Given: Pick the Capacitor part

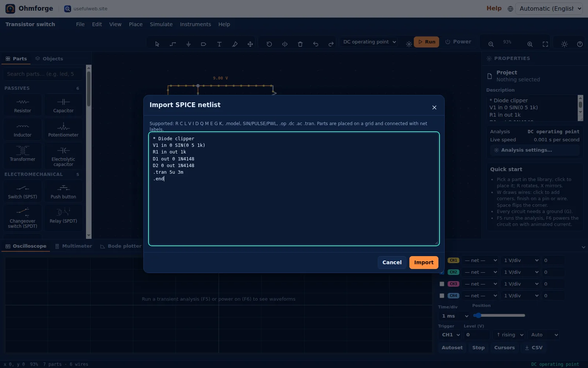Looking at the screenshot, I should [x=63, y=105].
